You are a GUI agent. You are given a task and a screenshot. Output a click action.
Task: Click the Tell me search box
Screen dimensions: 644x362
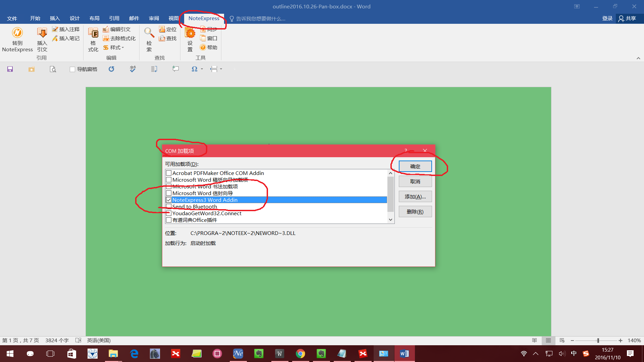(258, 19)
